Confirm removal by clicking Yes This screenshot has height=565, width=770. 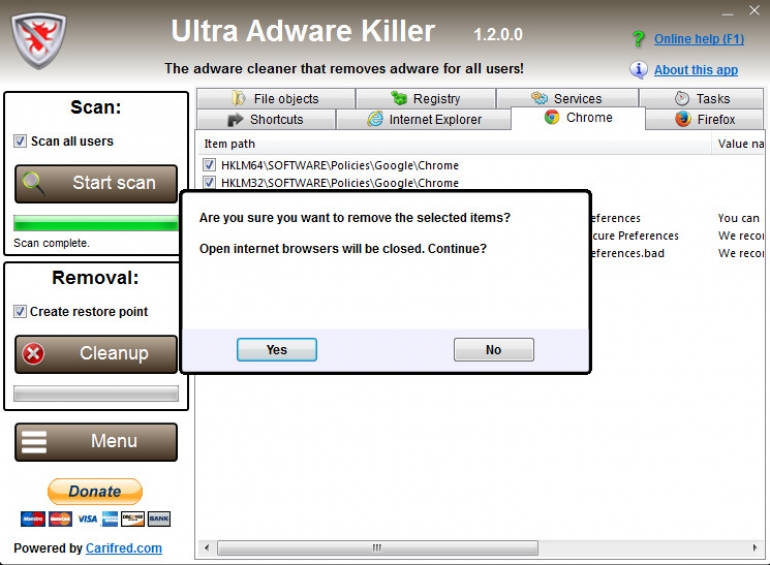[x=277, y=350]
